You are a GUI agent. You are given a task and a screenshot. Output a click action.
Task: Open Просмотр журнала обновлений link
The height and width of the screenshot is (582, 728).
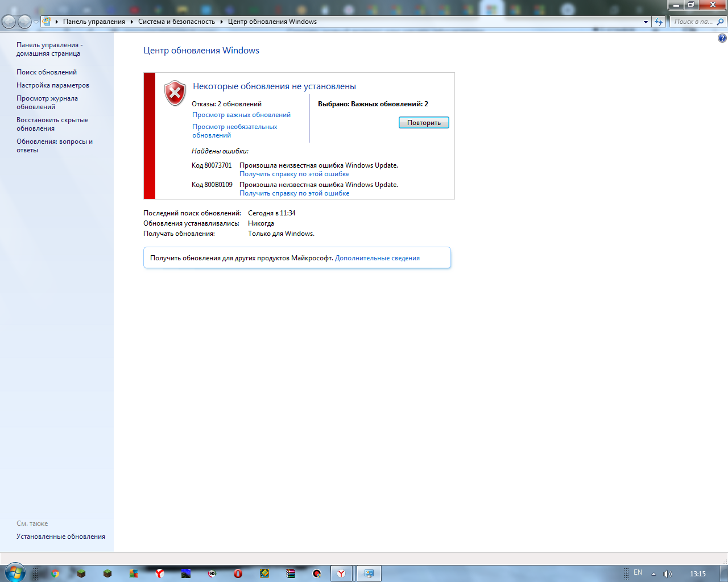(47, 102)
